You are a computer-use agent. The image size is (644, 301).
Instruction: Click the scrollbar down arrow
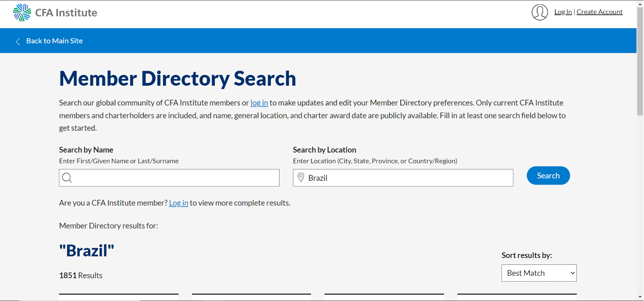640,297
